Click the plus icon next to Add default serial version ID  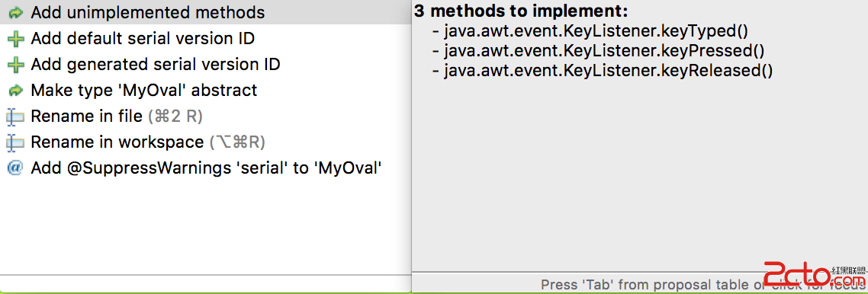pos(16,39)
